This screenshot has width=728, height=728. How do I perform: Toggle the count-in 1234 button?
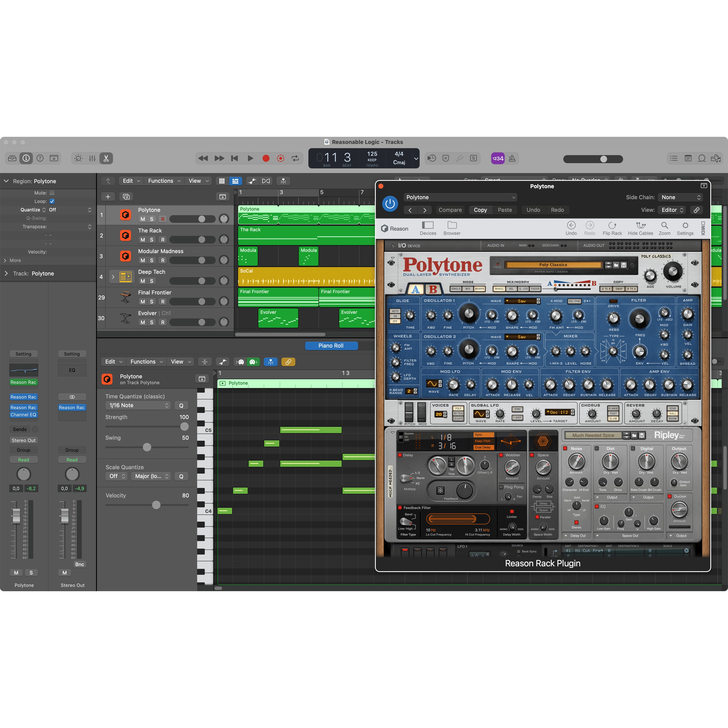pyautogui.click(x=498, y=158)
